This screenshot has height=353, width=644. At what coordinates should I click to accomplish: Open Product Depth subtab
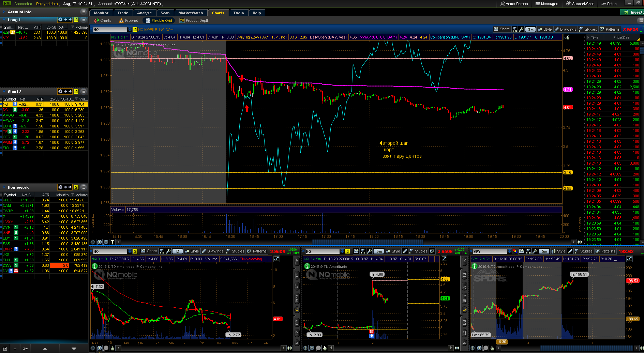point(194,20)
